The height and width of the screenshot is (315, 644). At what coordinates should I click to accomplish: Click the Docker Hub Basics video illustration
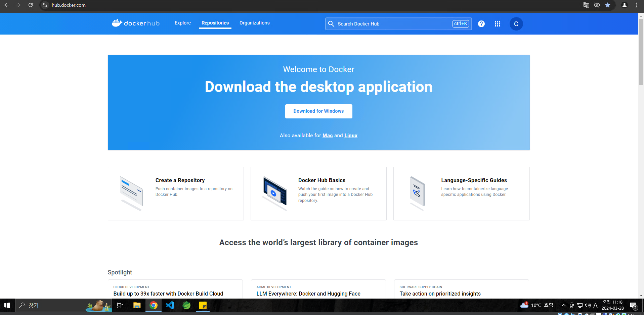(x=275, y=194)
